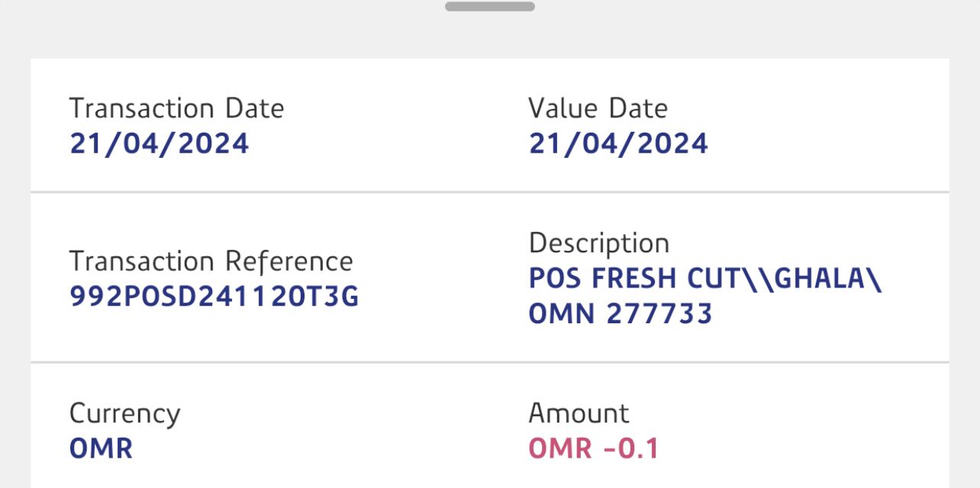
Task: Click the word GHALA in the description
Action: (x=823, y=279)
